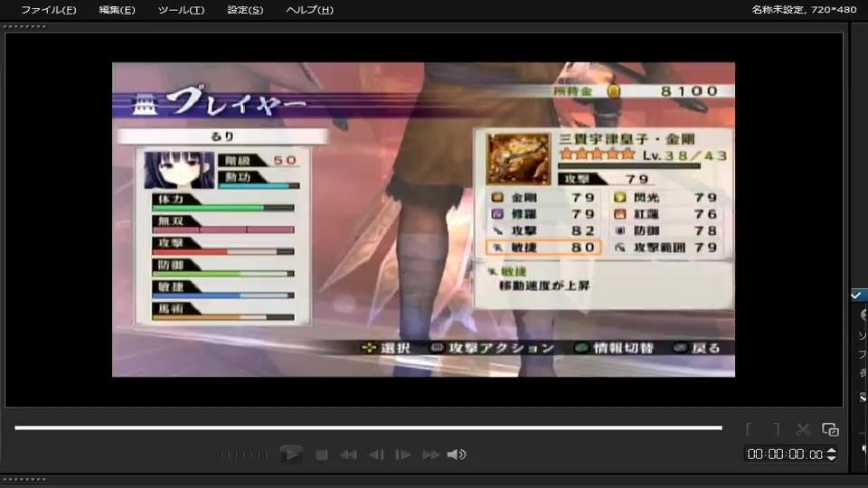The width and height of the screenshot is (868, 488).
Task: Jump to end with the fast-forward icon
Action: pyautogui.click(x=430, y=455)
